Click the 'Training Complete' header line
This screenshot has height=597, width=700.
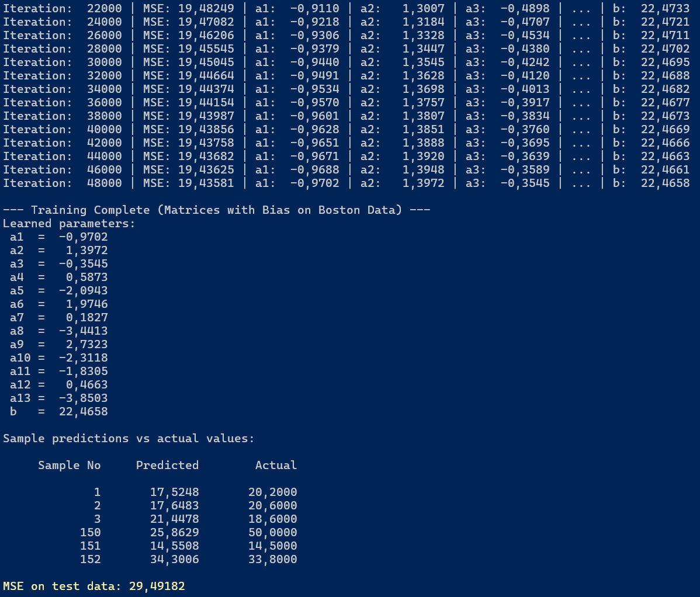tap(216, 210)
